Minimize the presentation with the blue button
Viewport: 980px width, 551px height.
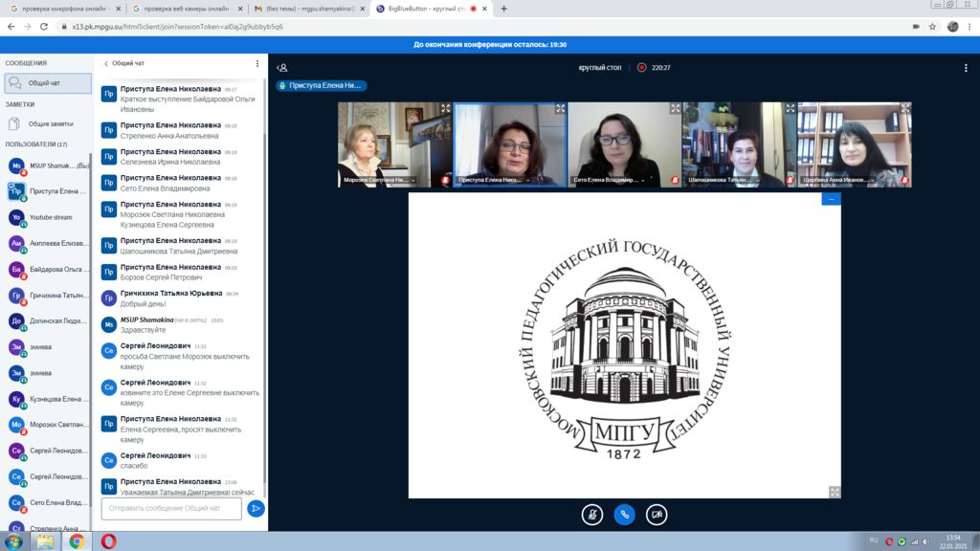click(x=831, y=199)
